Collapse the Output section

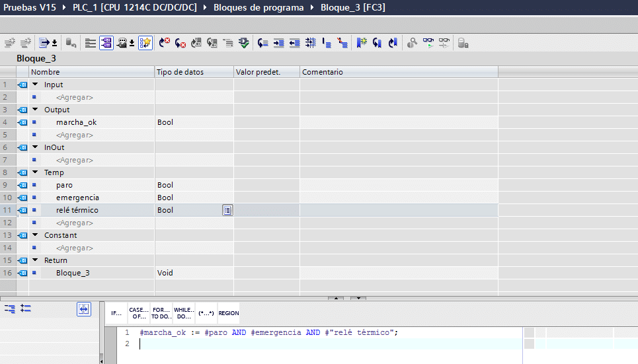pyautogui.click(x=35, y=110)
